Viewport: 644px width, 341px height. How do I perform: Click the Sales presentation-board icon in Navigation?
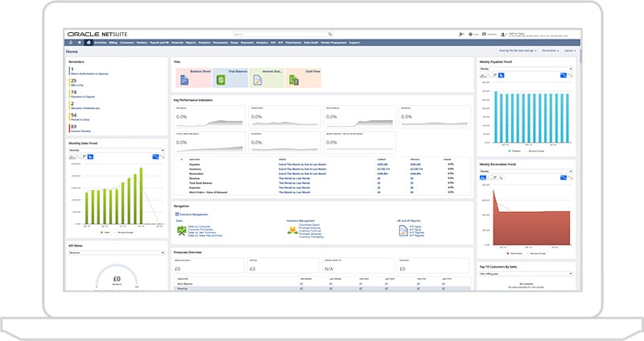[x=182, y=231]
